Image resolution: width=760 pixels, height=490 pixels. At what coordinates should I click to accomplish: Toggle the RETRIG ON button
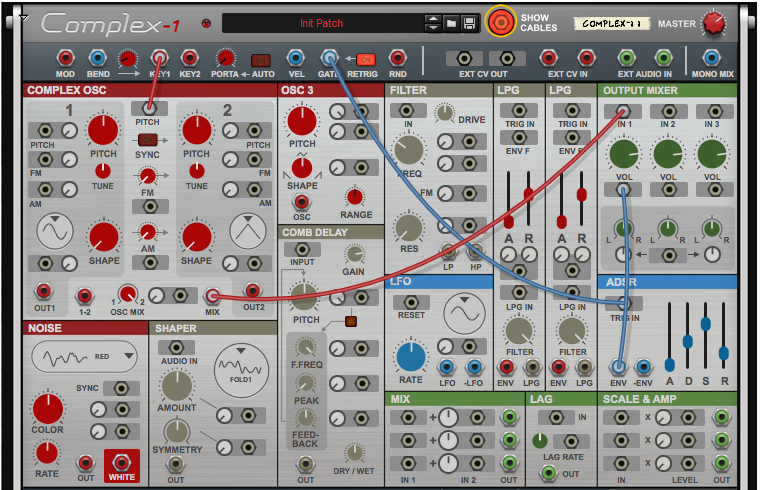point(366,60)
